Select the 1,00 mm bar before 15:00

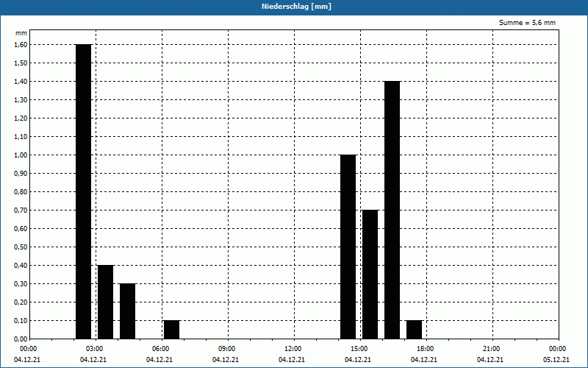tap(348, 247)
